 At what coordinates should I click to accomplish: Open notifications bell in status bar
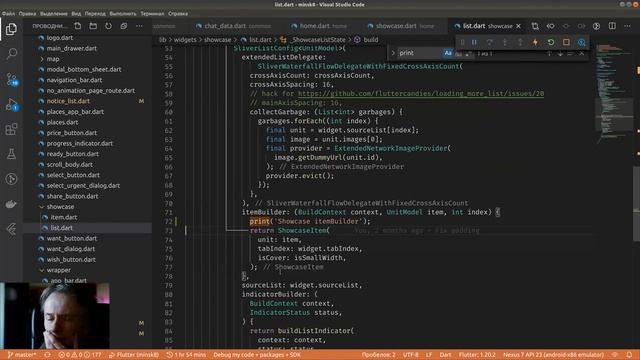pos(629,355)
